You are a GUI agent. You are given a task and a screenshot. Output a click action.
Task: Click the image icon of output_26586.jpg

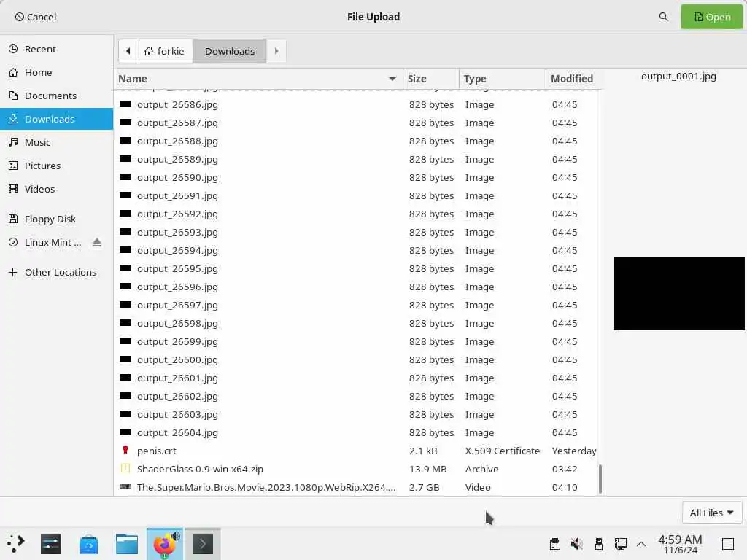coord(125,104)
